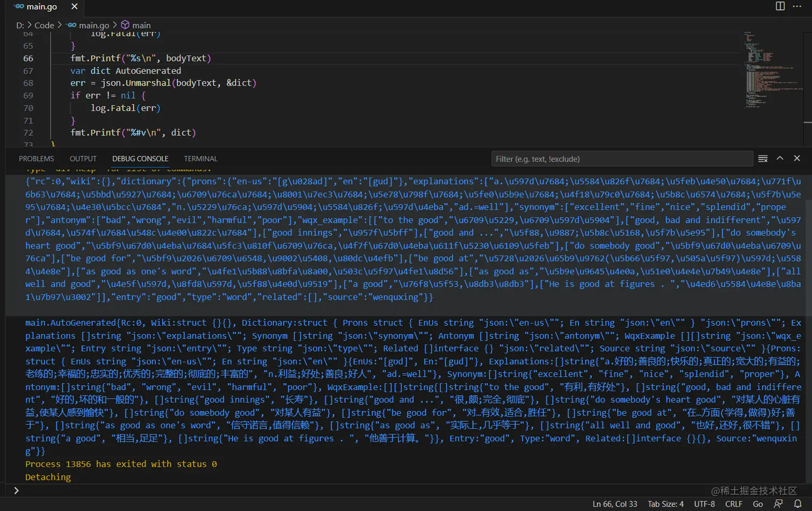Open the Code folder breadcrumb
This screenshot has height=511, width=812.
(x=44, y=25)
